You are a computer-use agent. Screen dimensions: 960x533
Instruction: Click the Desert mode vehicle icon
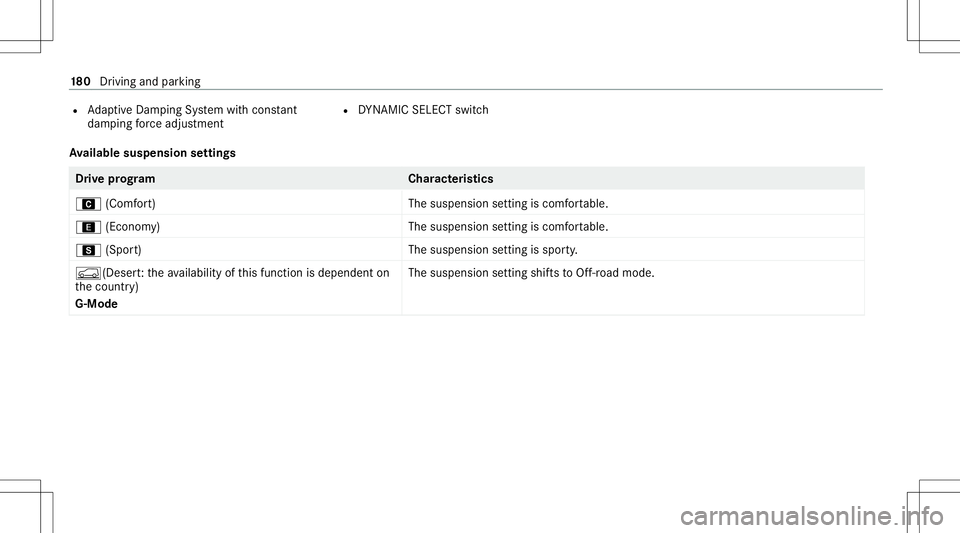(88, 274)
